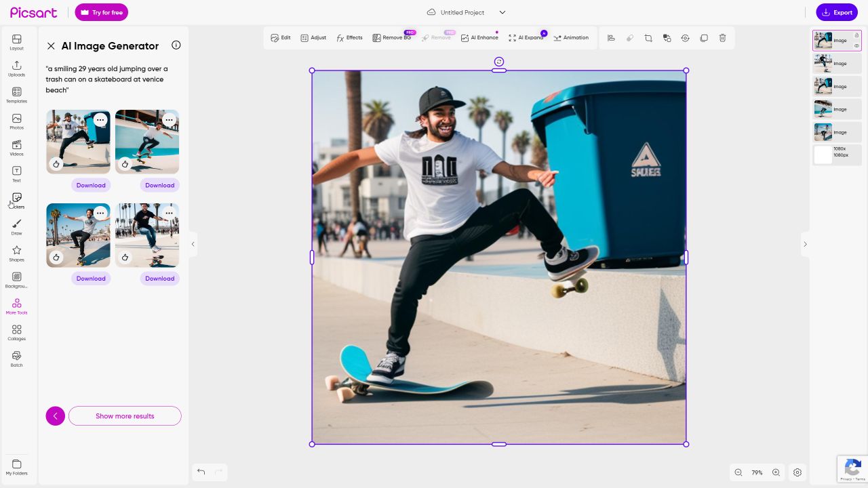Viewport: 868px width, 488px height.
Task: Close the AI Image Generator panel
Action: (x=51, y=46)
